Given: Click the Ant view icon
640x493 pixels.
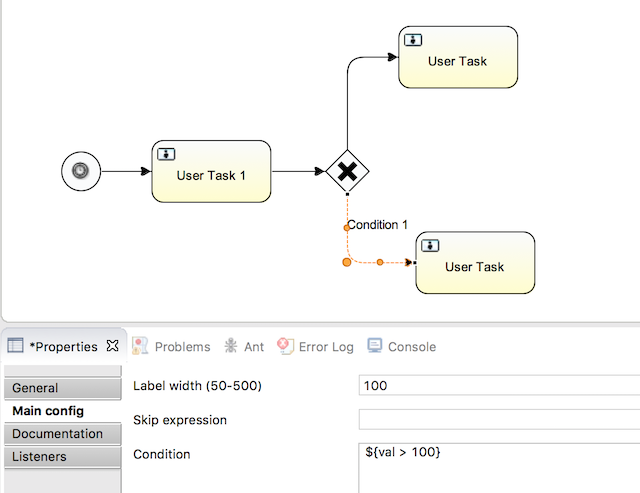Looking at the screenshot, I should (231, 346).
